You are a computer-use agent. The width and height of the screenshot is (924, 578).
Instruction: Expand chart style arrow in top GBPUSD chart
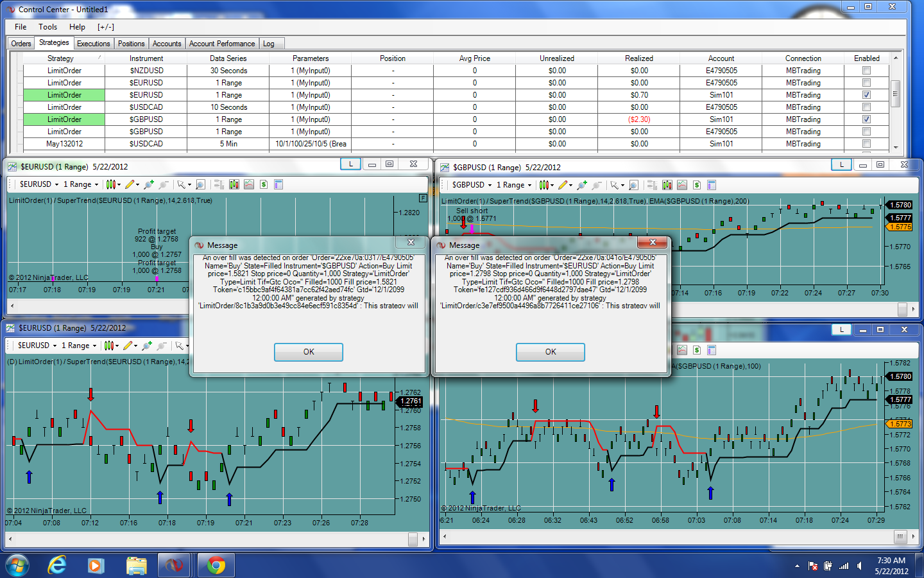point(551,186)
